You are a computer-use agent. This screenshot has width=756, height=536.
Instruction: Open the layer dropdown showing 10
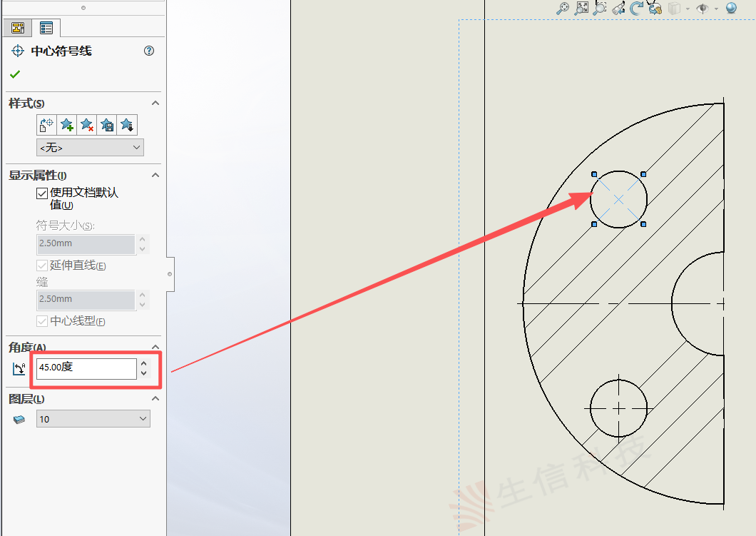pyautogui.click(x=93, y=419)
